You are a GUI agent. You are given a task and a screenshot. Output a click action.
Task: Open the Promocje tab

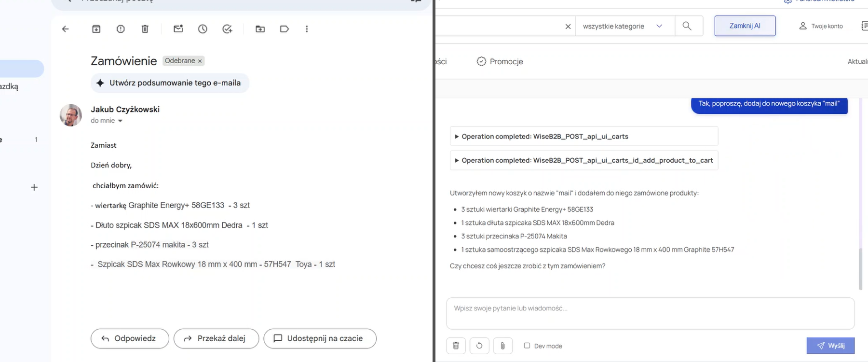coord(500,61)
